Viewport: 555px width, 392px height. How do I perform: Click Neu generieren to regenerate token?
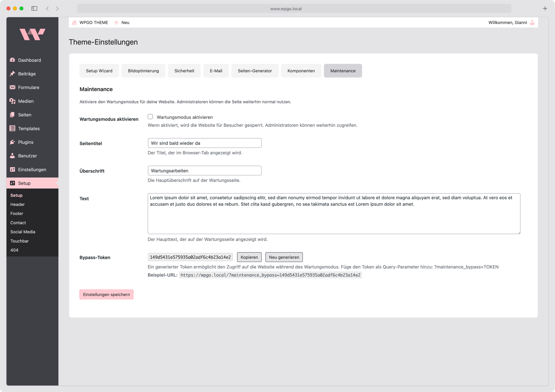click(x=284, y=257)
